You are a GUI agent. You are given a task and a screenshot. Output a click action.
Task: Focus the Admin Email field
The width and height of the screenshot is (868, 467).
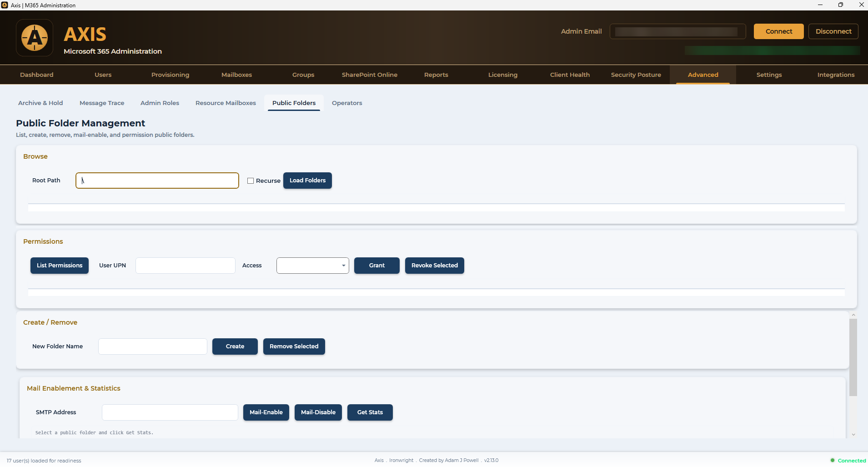(x=677, y=31)
